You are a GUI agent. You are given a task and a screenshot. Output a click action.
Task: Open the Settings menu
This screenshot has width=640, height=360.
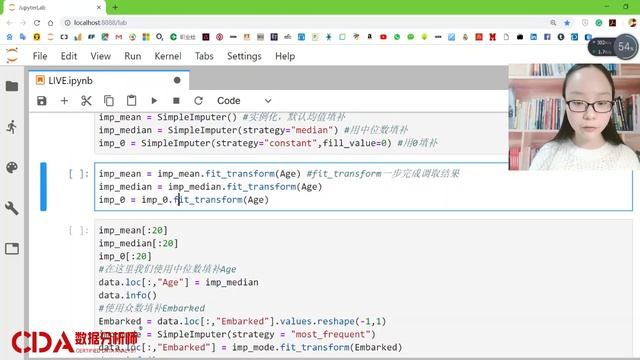[244, 56]
